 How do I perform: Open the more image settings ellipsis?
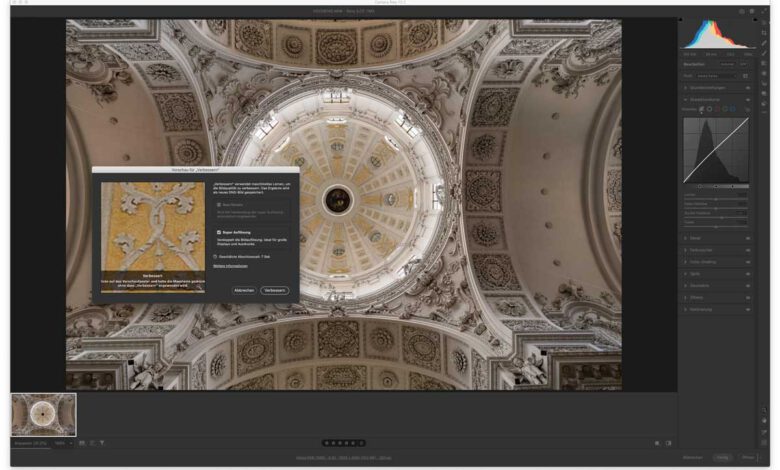pos(764,112)
